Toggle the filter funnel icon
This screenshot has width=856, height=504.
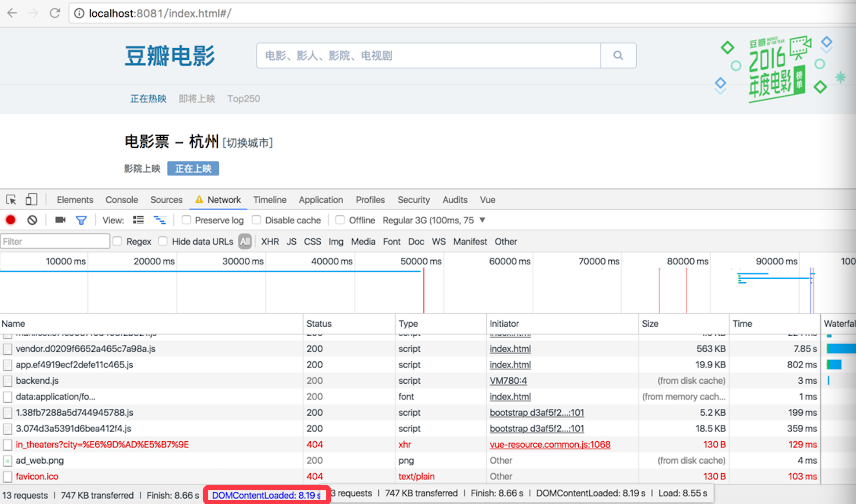point(81,220)
